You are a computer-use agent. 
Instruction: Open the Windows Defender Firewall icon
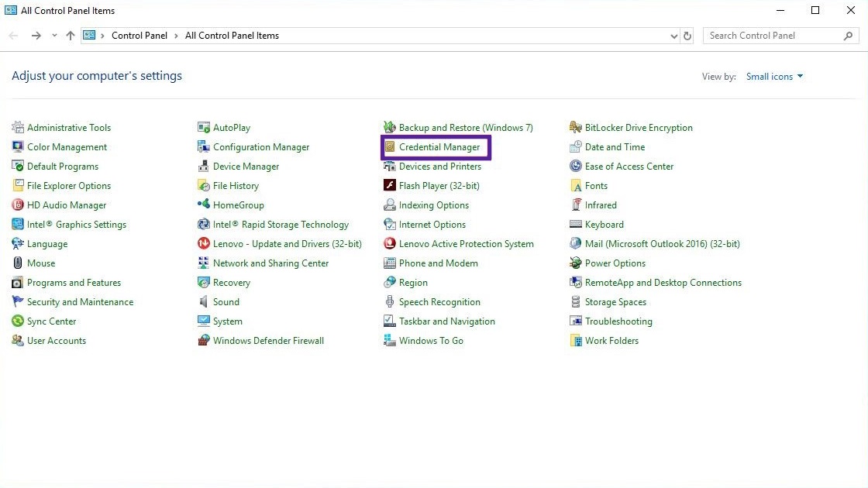pos(204,341)
